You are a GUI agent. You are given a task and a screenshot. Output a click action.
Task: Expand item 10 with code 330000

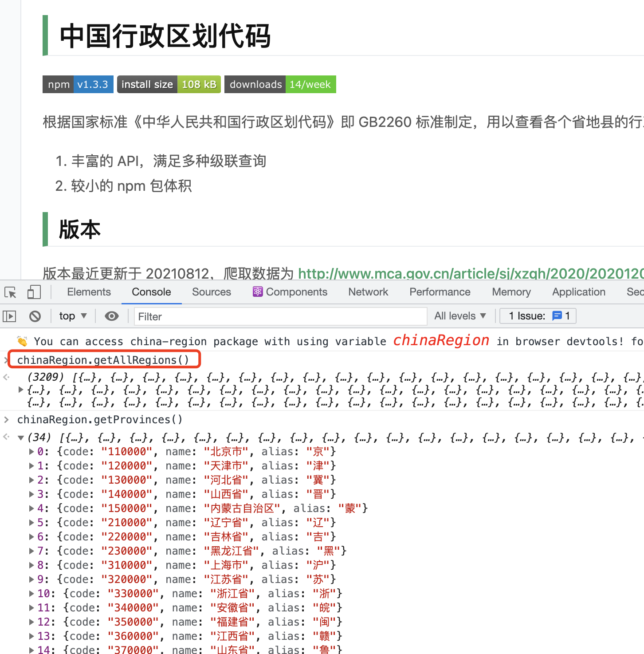tap(31, 594)
